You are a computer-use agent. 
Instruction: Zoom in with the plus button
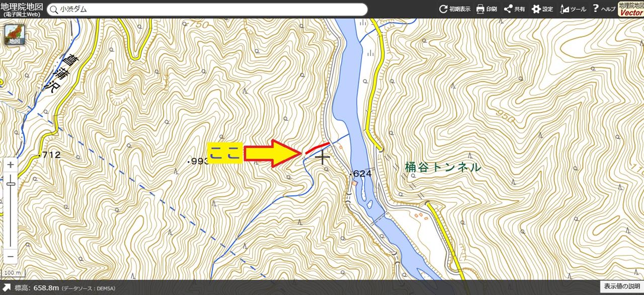(11, 165)
